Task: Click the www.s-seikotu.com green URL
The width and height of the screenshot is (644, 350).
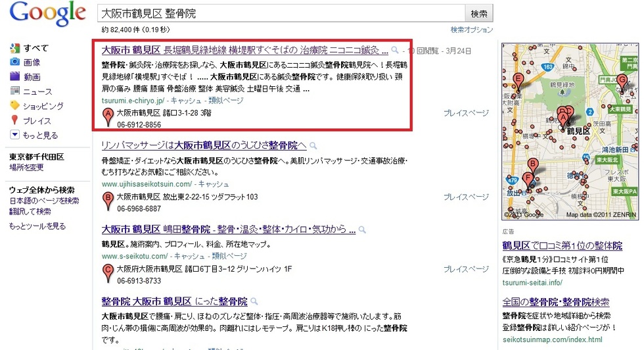Action: coord(135,256)
